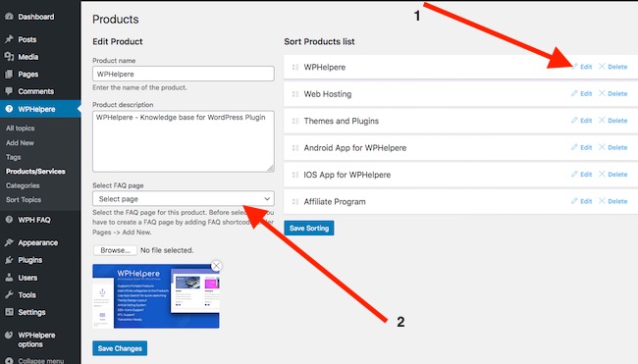Image resolution: width=638 pixels, height=364 pixels.
Task: Click the Comments bubble icon
Action: point(9,91)
